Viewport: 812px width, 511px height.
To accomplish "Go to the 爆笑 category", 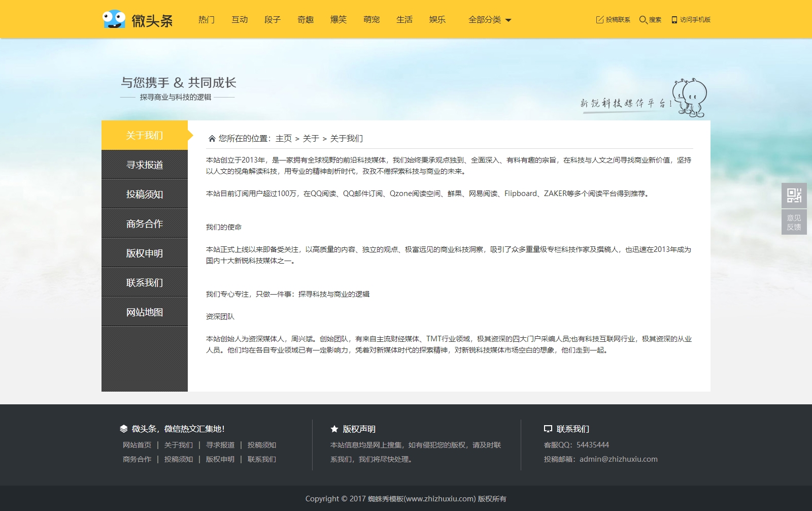I will pos(339,20).
